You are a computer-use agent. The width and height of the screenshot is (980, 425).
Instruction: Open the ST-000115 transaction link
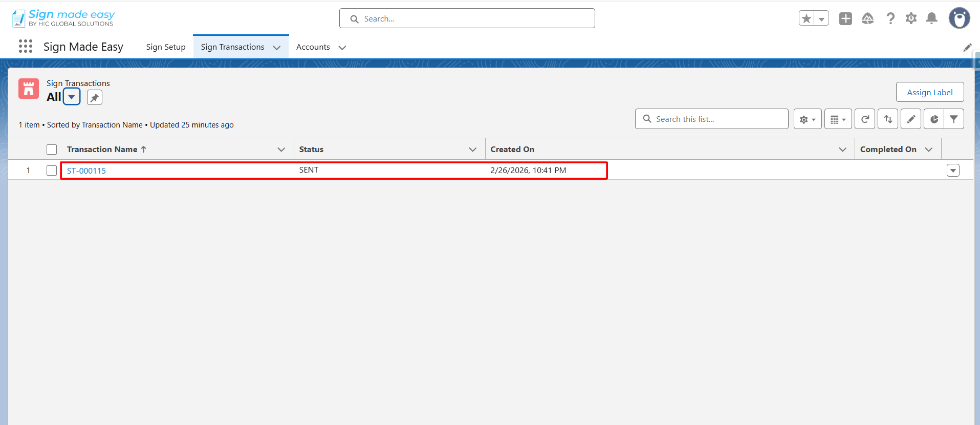click(x=86, y=171)
